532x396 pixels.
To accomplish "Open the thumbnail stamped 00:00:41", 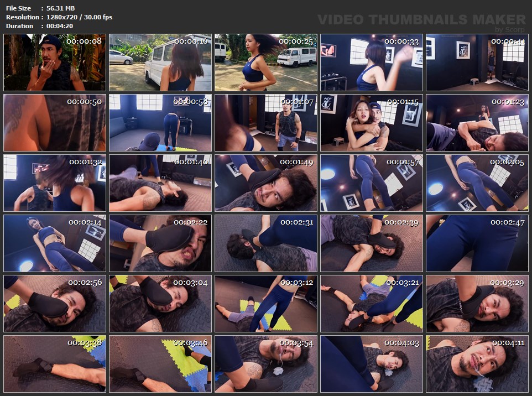I will [x=477, y=62].
